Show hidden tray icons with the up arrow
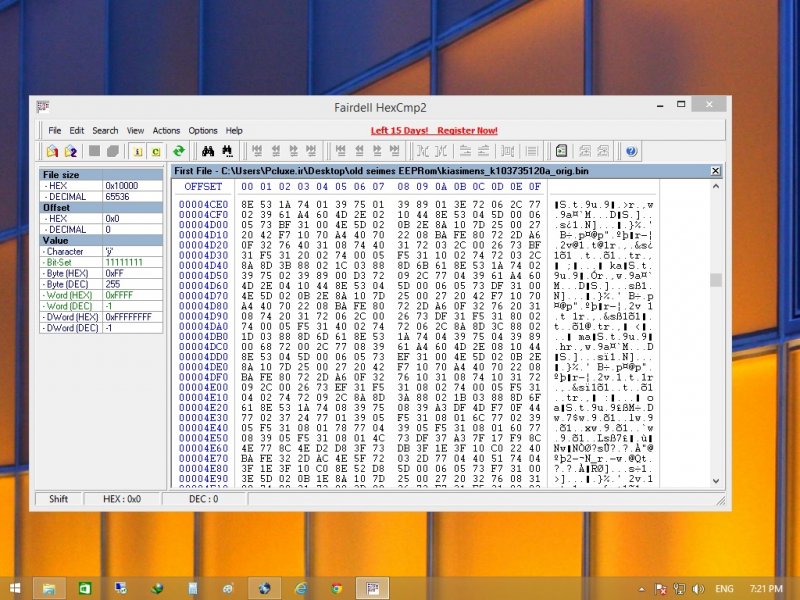This screenshot has height=600, width=800. coord(641,589)
